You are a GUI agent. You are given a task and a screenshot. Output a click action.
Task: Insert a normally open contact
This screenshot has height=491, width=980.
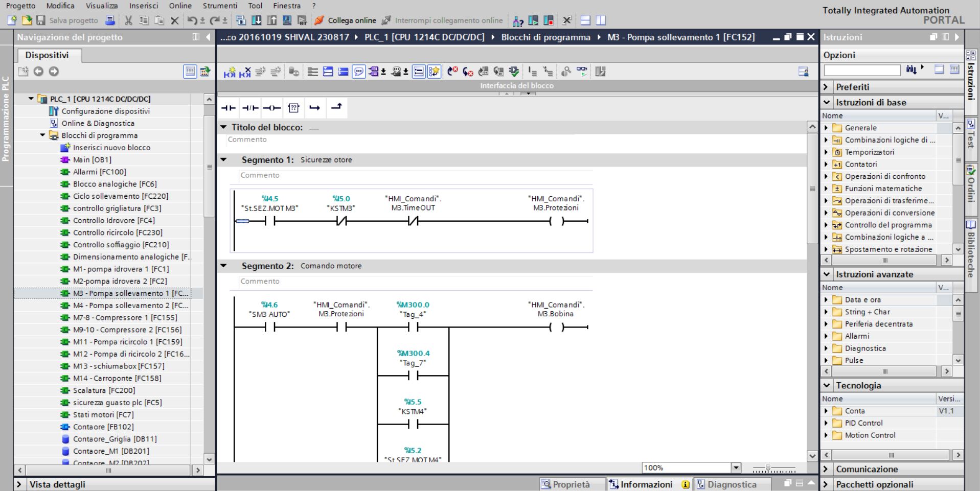pos(228,108)
